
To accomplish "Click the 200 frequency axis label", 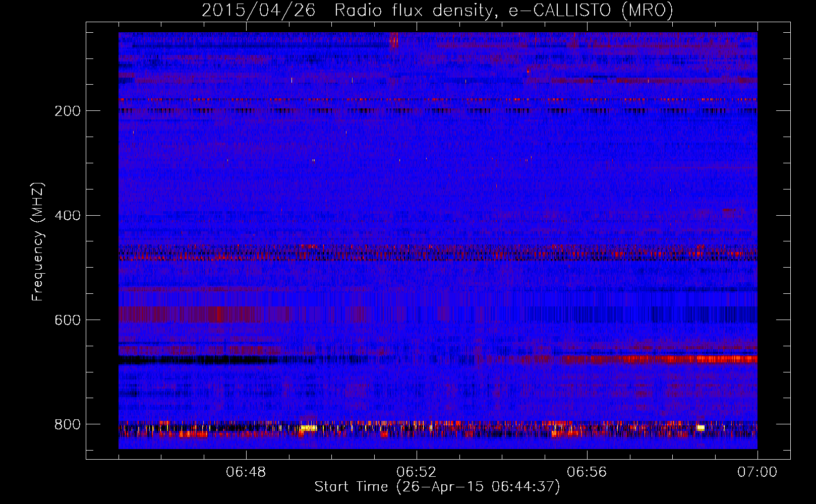I will [68, 111].
